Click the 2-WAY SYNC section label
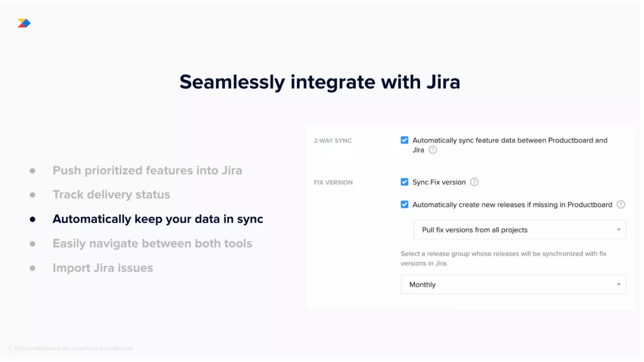 (333, 140)
